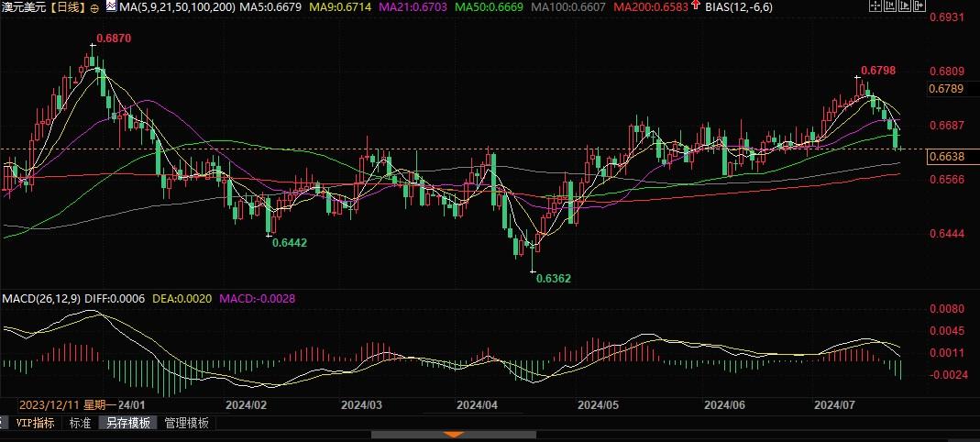Click the purple MACD:-0.0028 value
The image size is (980, 442).
257,299
